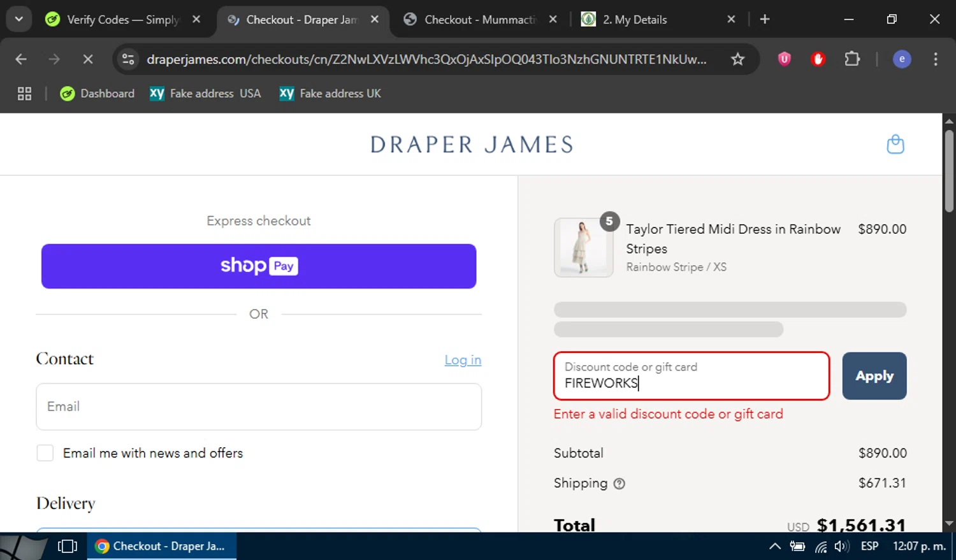Click the scrollbar down arrow
Viewport: 956px width, 560px height.
[x=949, y=524]
